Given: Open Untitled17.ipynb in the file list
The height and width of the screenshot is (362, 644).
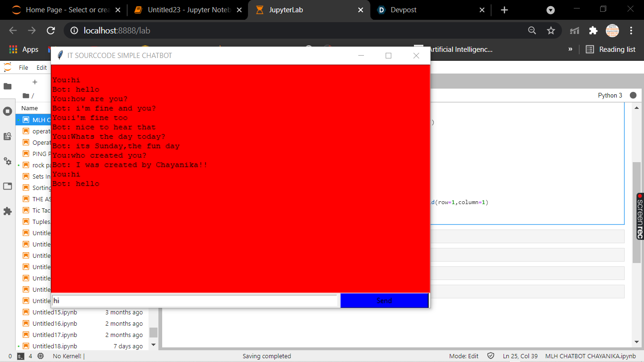Looking at the screenshot, I should [x=55, y=335].
